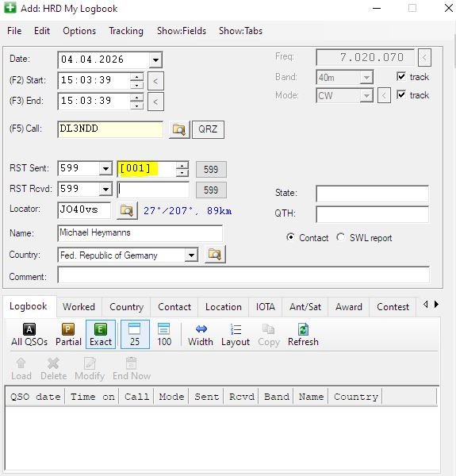Open the Tracking menu
The image size is (456, 476).
click(126, 31)
